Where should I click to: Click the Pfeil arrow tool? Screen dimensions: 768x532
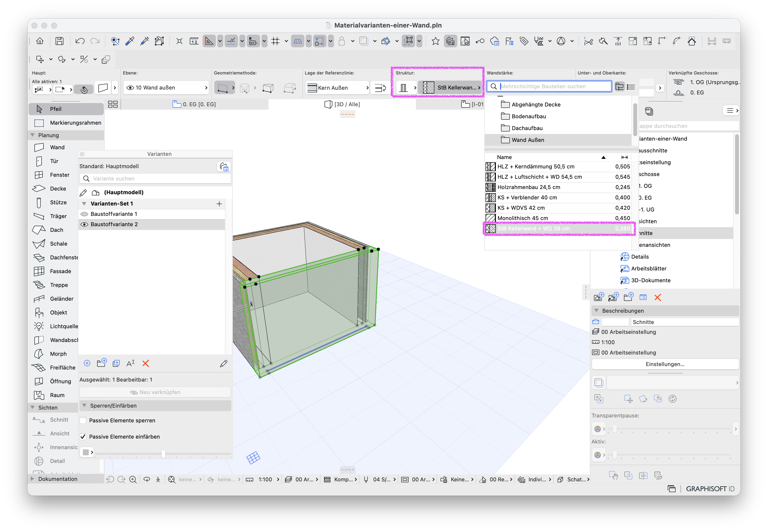(x=66, y=109)
